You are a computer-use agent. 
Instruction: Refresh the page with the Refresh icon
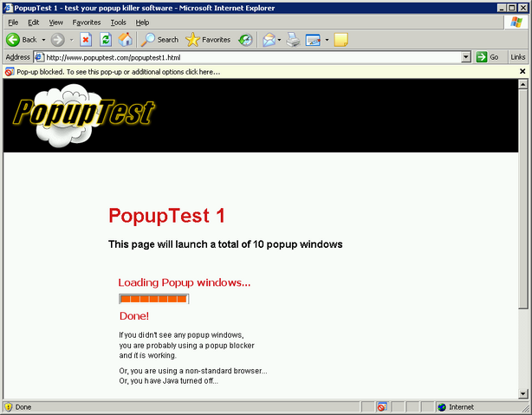point(106,40)
